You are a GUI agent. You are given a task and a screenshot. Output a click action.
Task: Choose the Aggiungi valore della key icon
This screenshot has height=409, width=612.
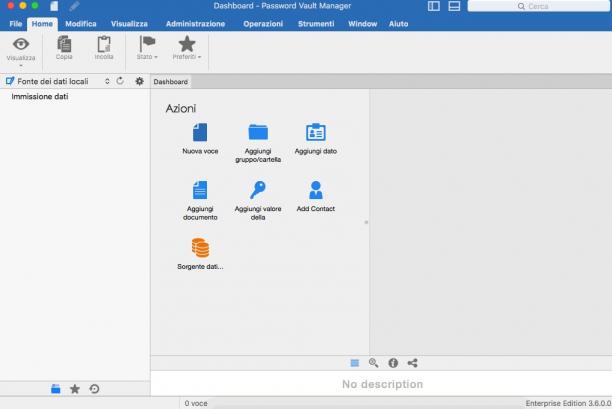click(x=258, y=190)
